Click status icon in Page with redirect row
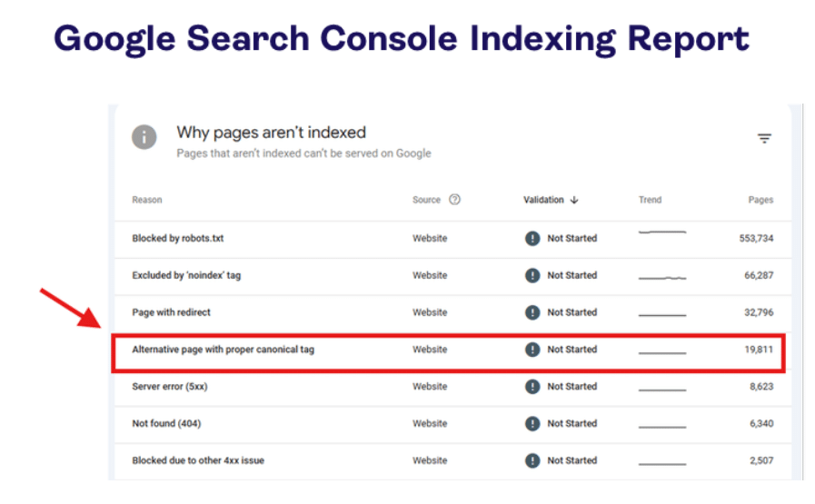Viewport: 815px width, 504px height. [x=532, y=312]
